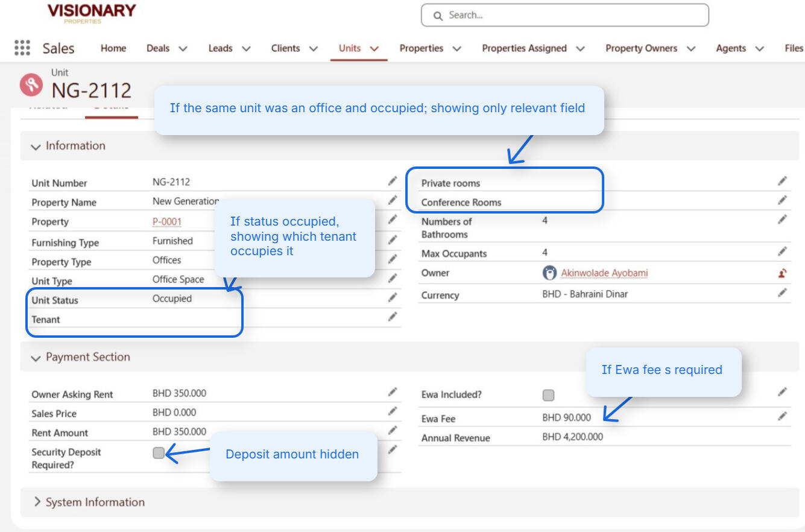805x532 pixels.
Task: Click the change owner icon beside Owner
Action: [x=782, y=273]
